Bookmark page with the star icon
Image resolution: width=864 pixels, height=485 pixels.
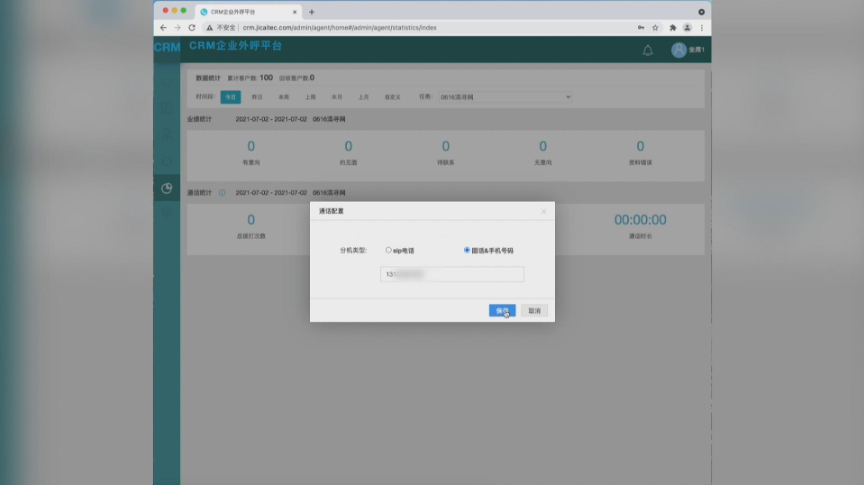[655, 28]
